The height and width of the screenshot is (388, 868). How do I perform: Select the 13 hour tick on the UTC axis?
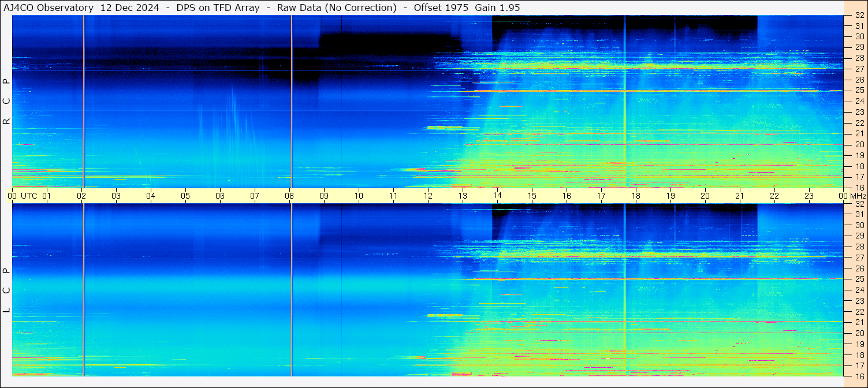(463, 196)
